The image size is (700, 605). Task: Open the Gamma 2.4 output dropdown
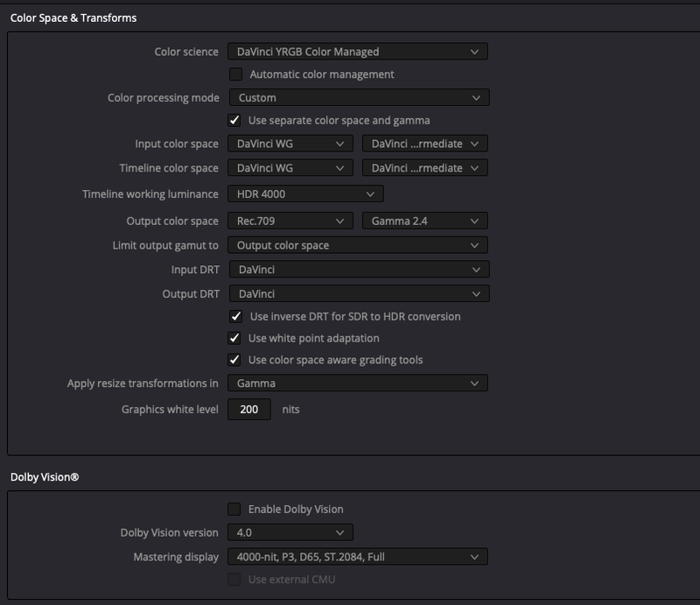[424, 221]
